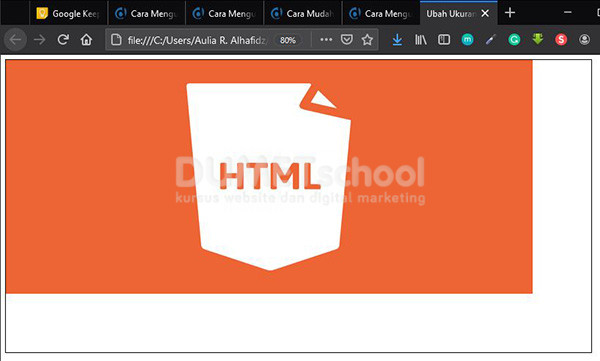Screen dimensions: 600x361
Task: Show site information page icon
Action: pyautogui.click(x=116, y=40)
